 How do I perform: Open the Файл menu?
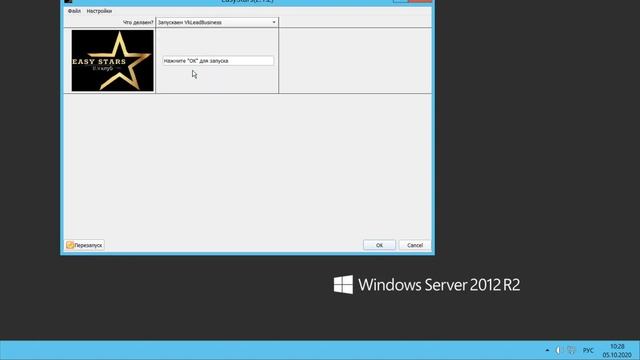pyautogui.click(x=74, y=11)
